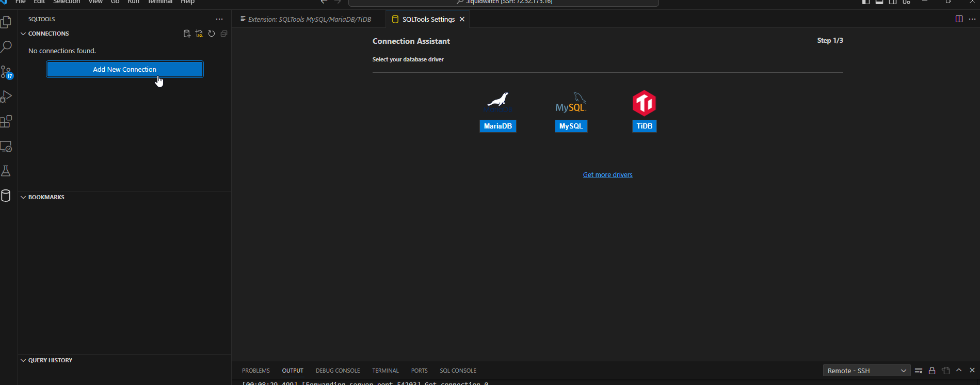Collapse the Bookmarks section
The image size is (980, 385).
tap(23, 197)
